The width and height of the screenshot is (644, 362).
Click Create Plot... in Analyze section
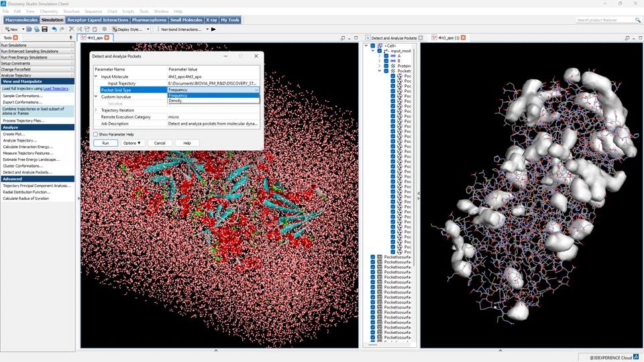14,134
